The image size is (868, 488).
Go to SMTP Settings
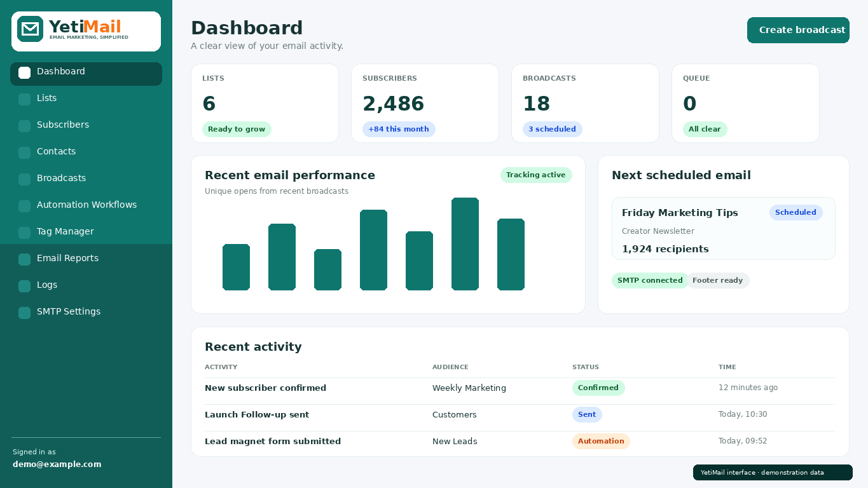(86, 313)
